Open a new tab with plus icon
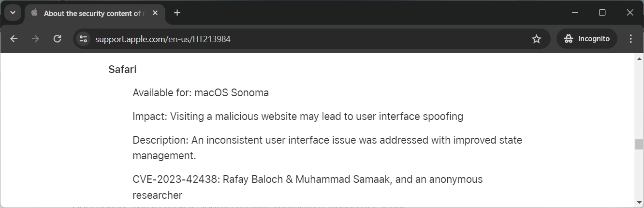 coord(177,13)
